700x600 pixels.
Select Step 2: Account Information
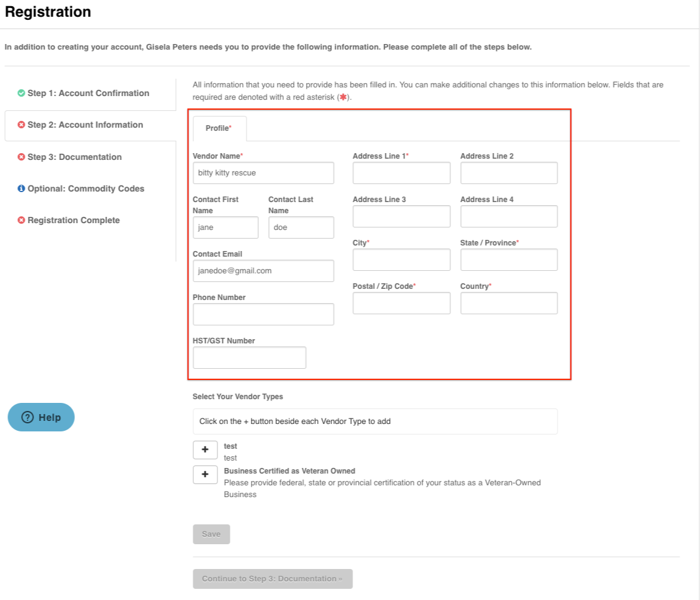pyautogui.click(x=85, y=125)
